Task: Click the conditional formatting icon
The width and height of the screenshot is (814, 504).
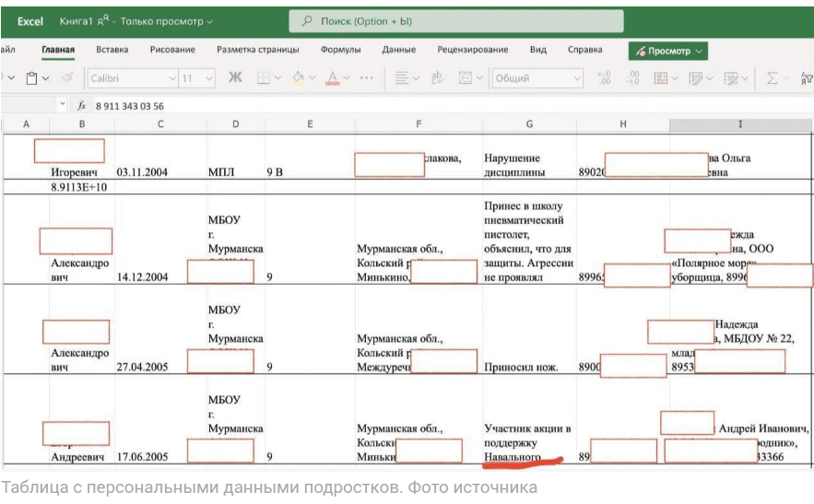Action: point(661,78)
